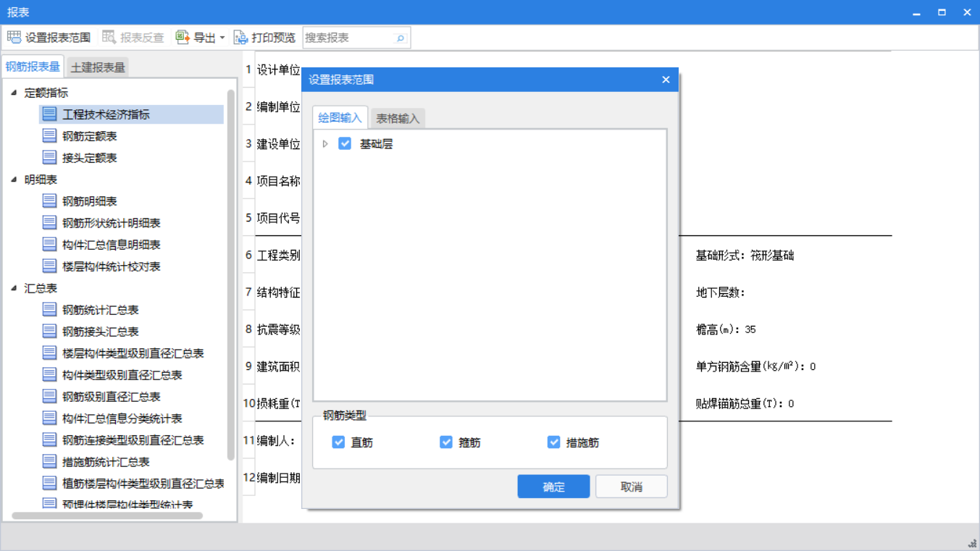980x551 pixels.
Task: Open the 导出 dropdown arrow
Action: coord(222,38)
